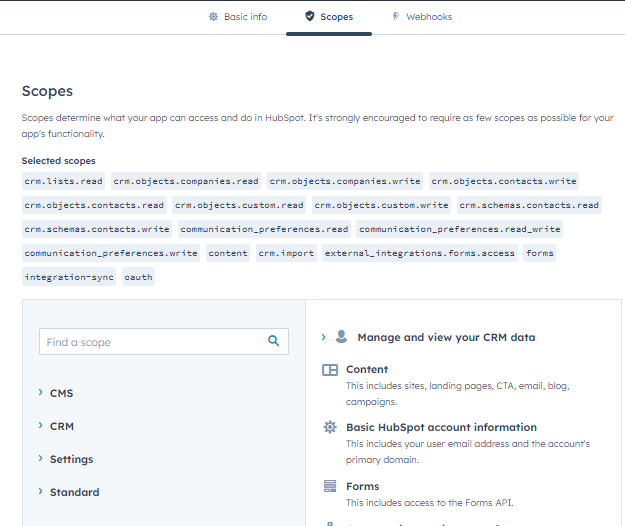Screen dimensions: 625x526
Task: Click the Basic HubSpot account information heading
Action: pyautogui.click(x=441, y=427)
